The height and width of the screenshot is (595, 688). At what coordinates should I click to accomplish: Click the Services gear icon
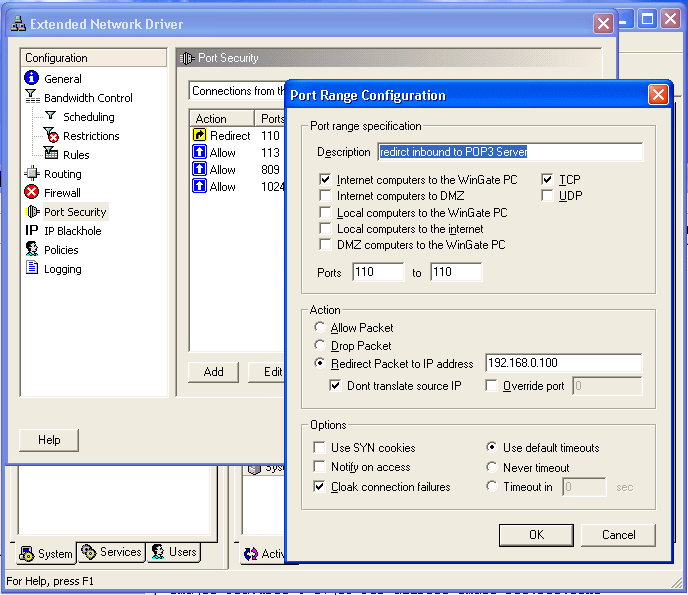[x=89, y=552]
